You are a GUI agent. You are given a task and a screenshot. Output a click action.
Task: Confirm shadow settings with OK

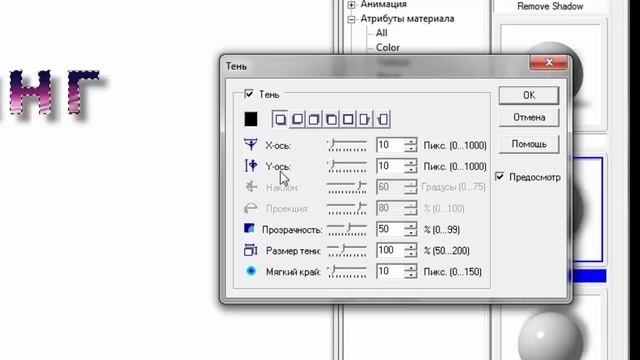[529, 95]
